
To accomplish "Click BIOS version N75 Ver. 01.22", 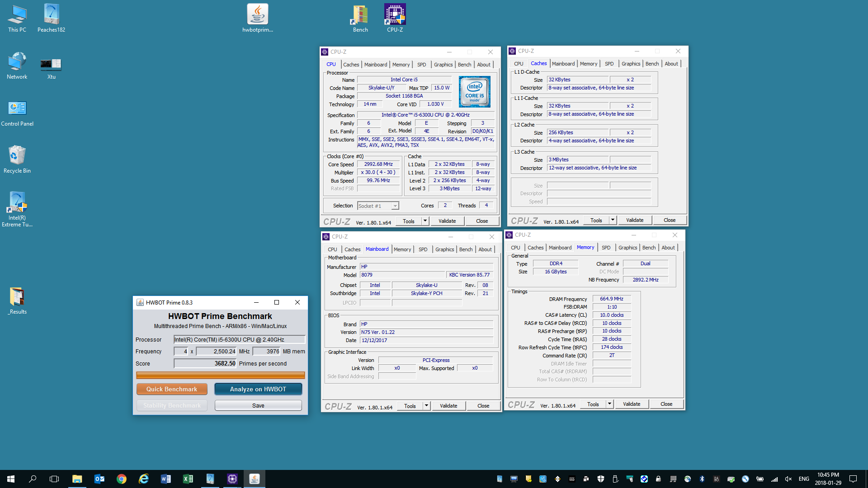I will coord(426,332).
